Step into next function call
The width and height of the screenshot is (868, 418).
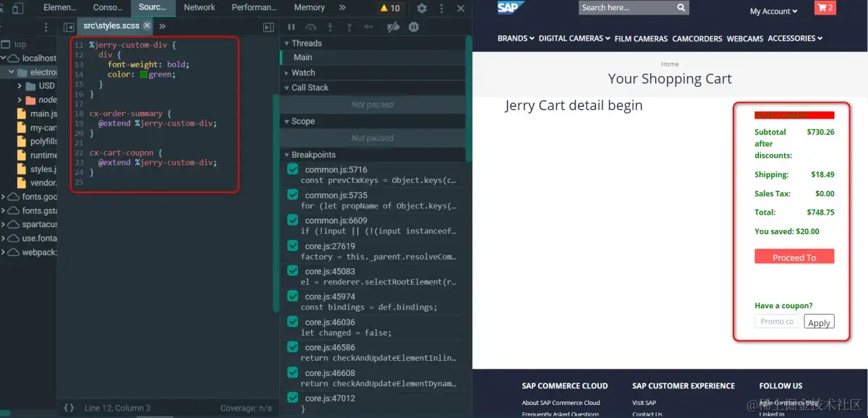[331, 27]
